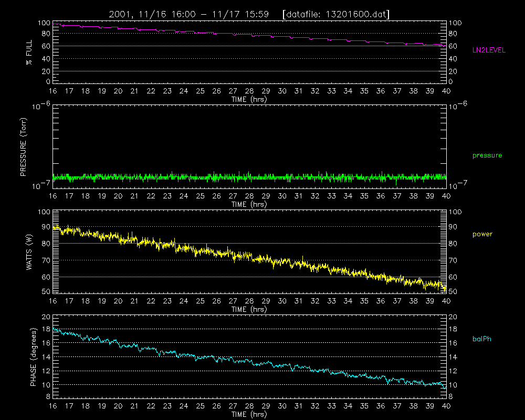
Task: Click the % FULL y-axis label
Action: 29,52
